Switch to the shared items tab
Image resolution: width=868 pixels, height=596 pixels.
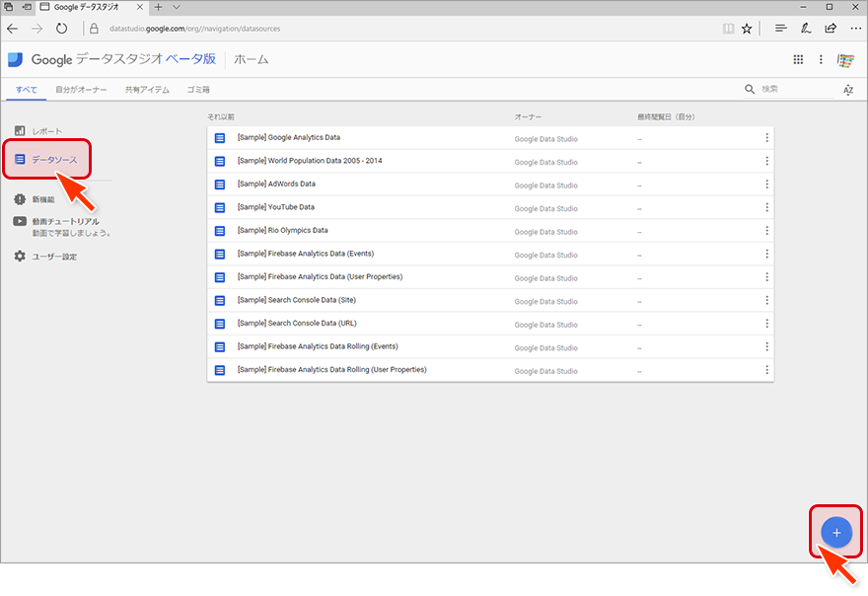coord(147,90)
